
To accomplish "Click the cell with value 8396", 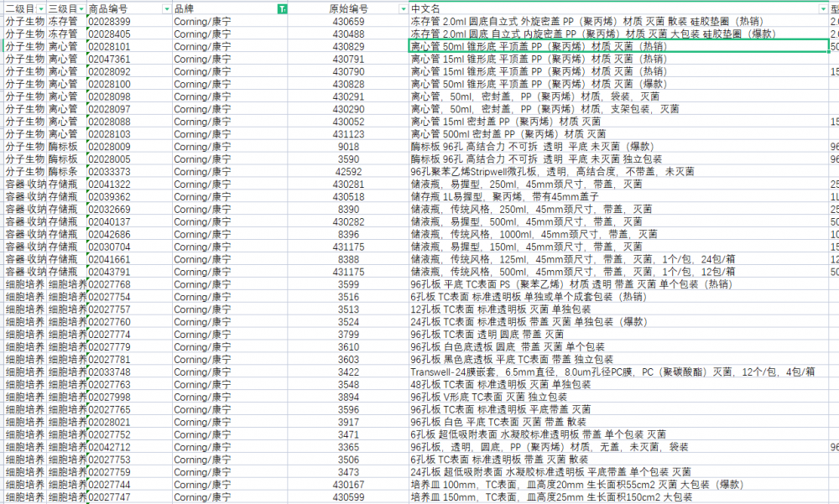I will pyautogui.click(x=348, y=234).
